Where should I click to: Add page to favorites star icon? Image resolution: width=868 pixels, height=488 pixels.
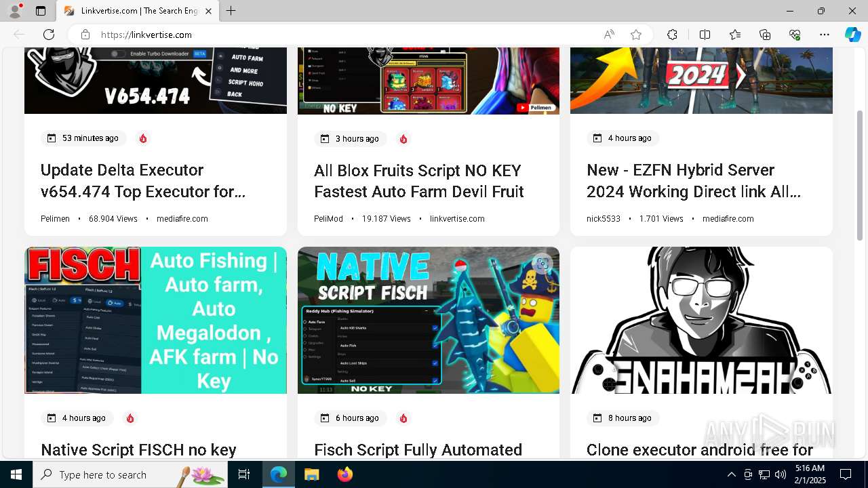coord(636,35)
